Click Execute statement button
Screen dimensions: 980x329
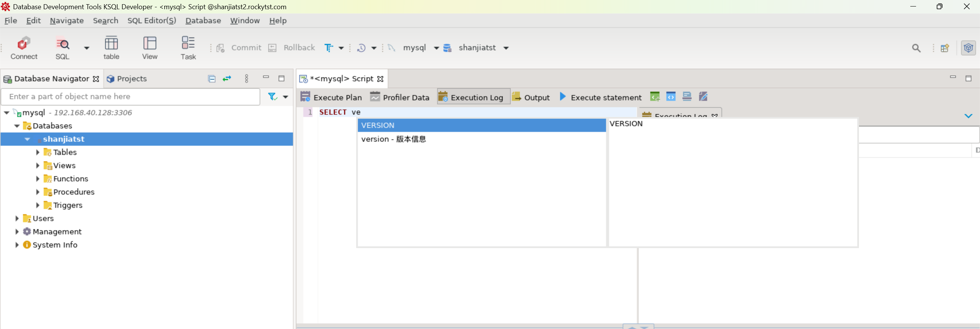pos(600,97)
